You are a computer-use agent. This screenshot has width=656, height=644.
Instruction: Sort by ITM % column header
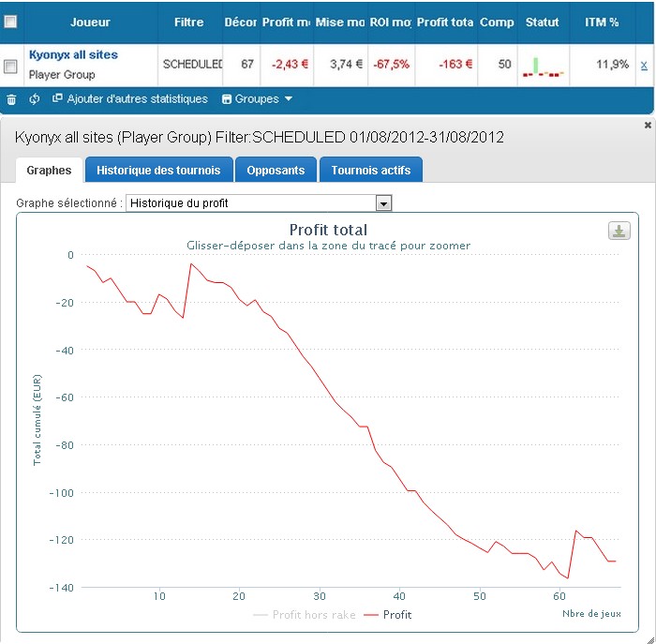pyautogui.click(x=602, y=22)
